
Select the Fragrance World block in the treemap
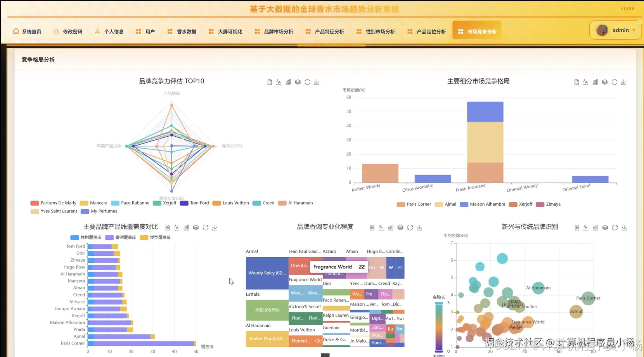[305, 279]
